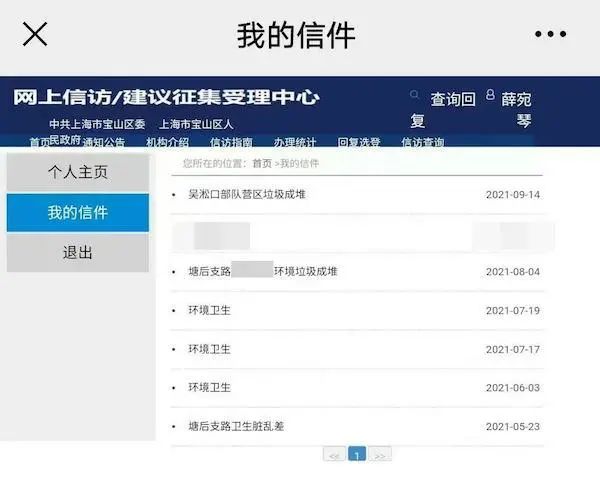Open the three-dot more options menu

click(x=550, y=34)
